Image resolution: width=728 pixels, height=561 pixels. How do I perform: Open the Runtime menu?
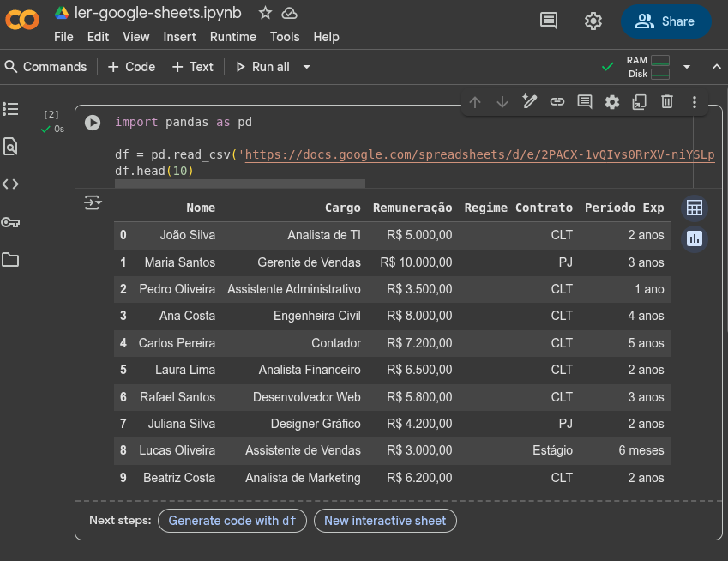click(x=232, y=37)
